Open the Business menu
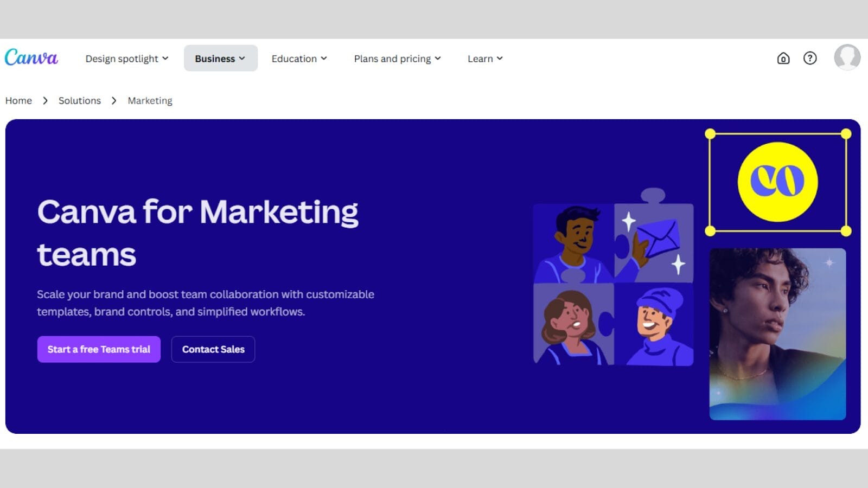 (x=220, y=59)
